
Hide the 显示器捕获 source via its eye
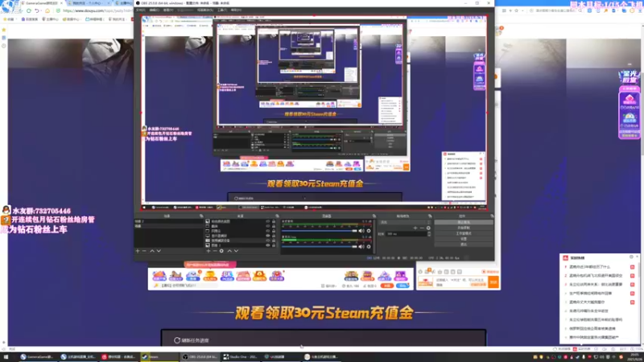(268, 236)
